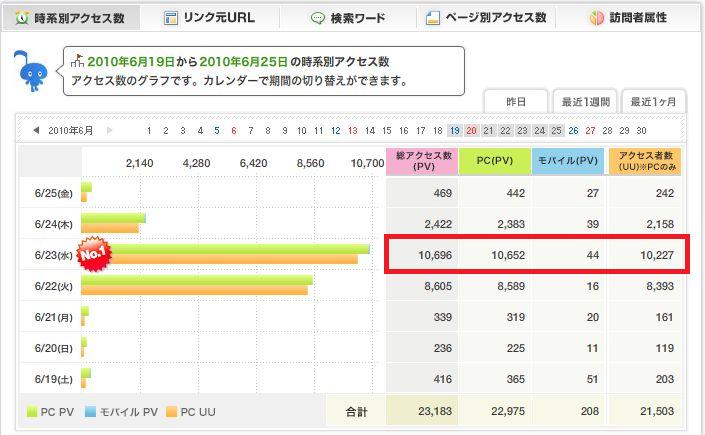This screenshot has height=435, width=705.
Task: Click the visitor attributes pie icon
Action: point(596,18)
